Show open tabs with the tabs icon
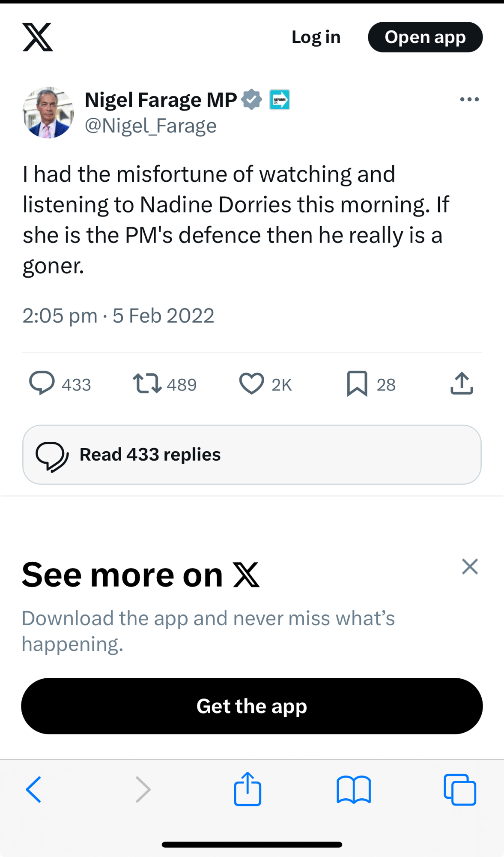504x857 pixels. pos(460,789)
